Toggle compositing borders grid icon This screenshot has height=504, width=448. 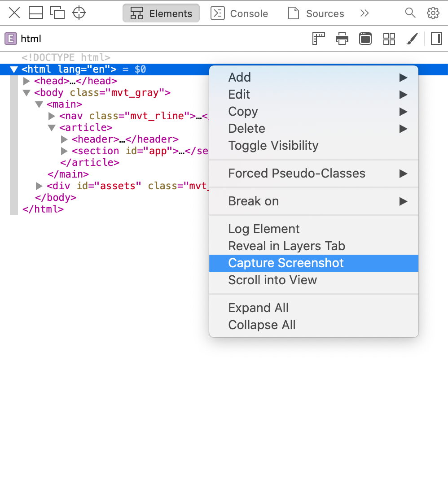(389, 39)
